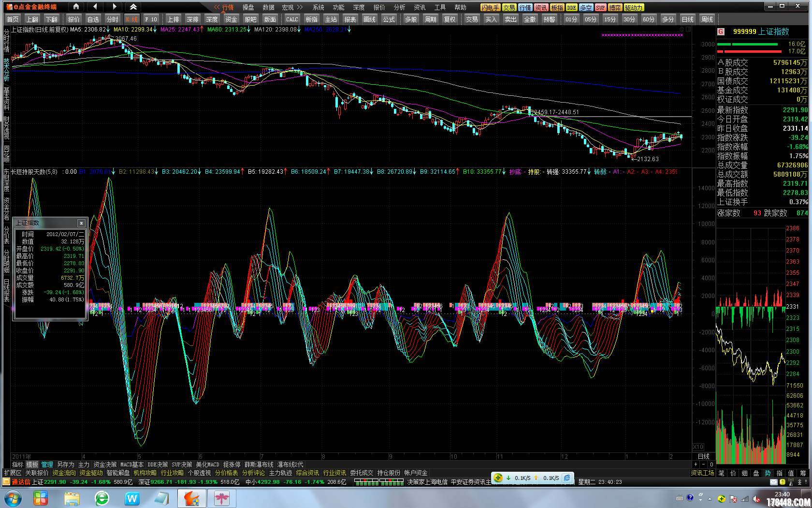Click the Windows Start button
Screen dimensions: 812x508
[x=13, y=498]
